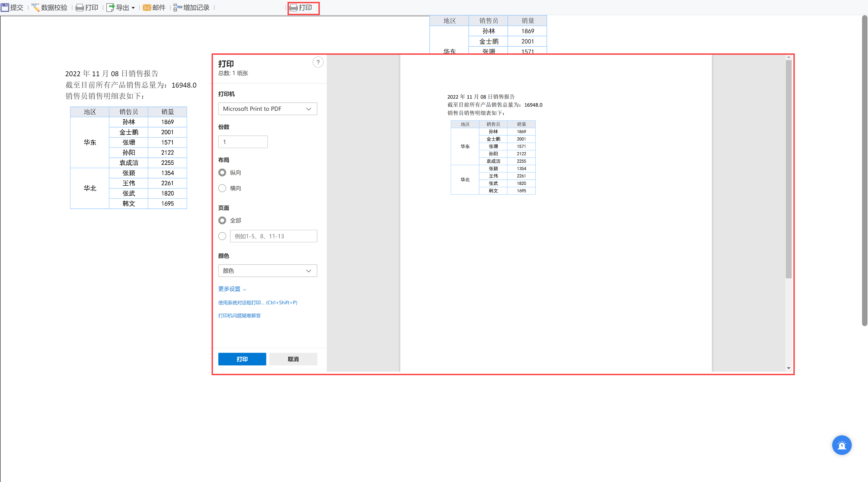Open the help question mark in print dialog
This screenshot has height=482, width=868.
tap(318, 62)
